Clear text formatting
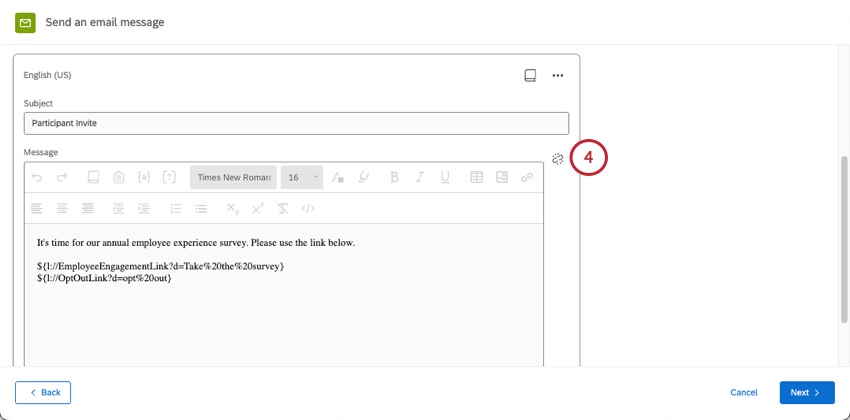The height and width of the screenshot is (420, 850). pyautogui.click(x=283, y=208)
